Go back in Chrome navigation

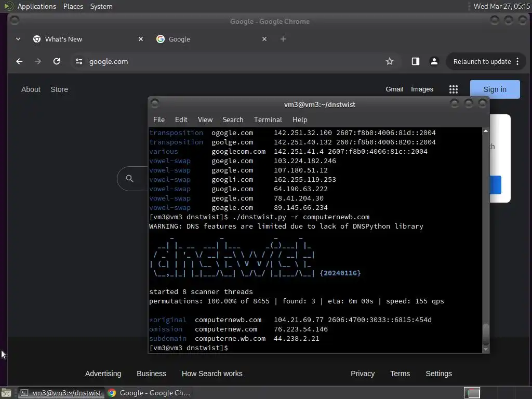[19, 61]
